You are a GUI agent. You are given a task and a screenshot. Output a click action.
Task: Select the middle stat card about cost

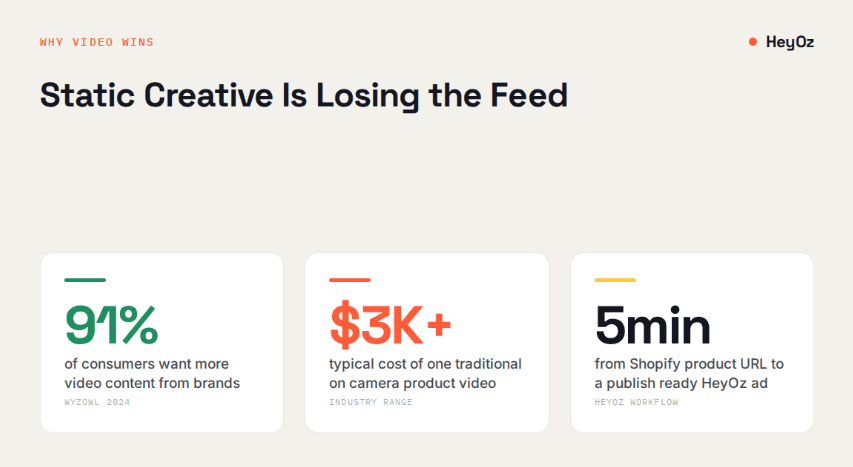tap(427, 342)
